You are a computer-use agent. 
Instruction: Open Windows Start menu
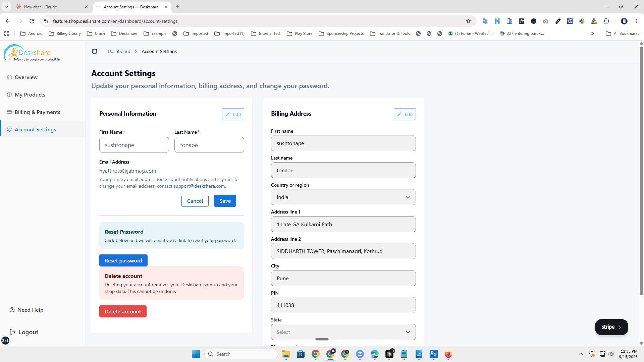pos(196,354)
